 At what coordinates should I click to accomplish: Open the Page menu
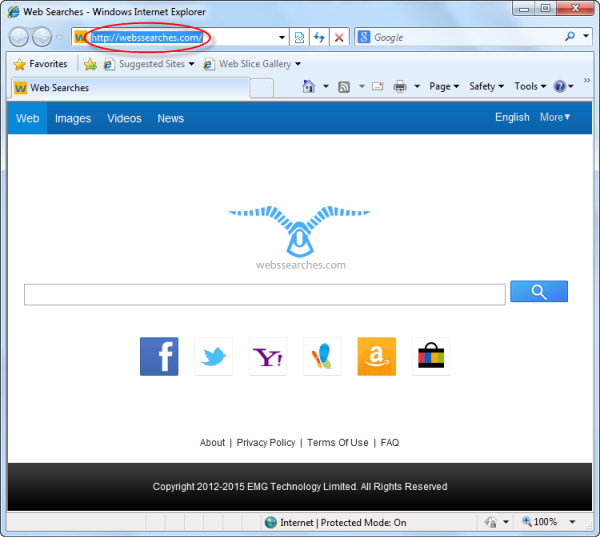[444, 87]
